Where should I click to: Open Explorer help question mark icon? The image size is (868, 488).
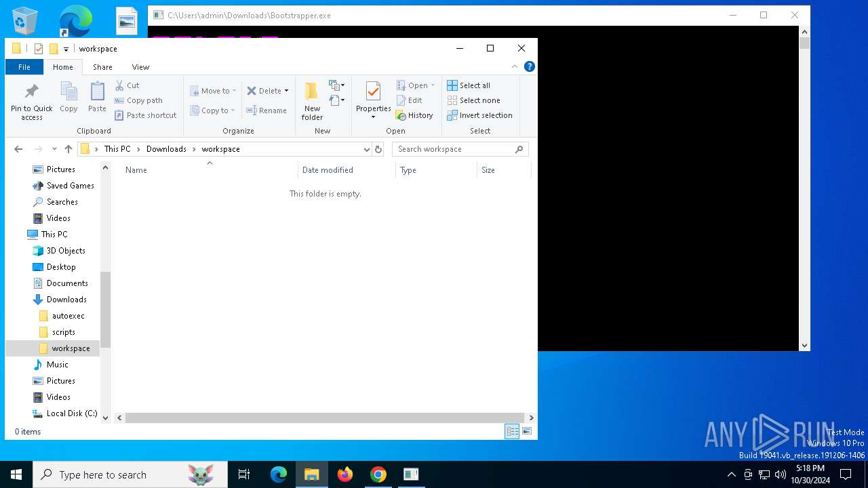[530, 66]
